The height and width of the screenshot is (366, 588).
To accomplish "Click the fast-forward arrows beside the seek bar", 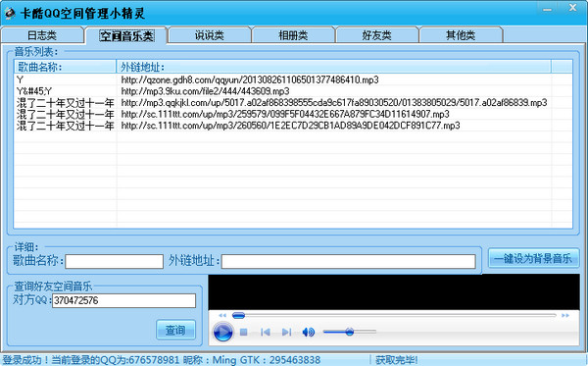I will point(565,315).
